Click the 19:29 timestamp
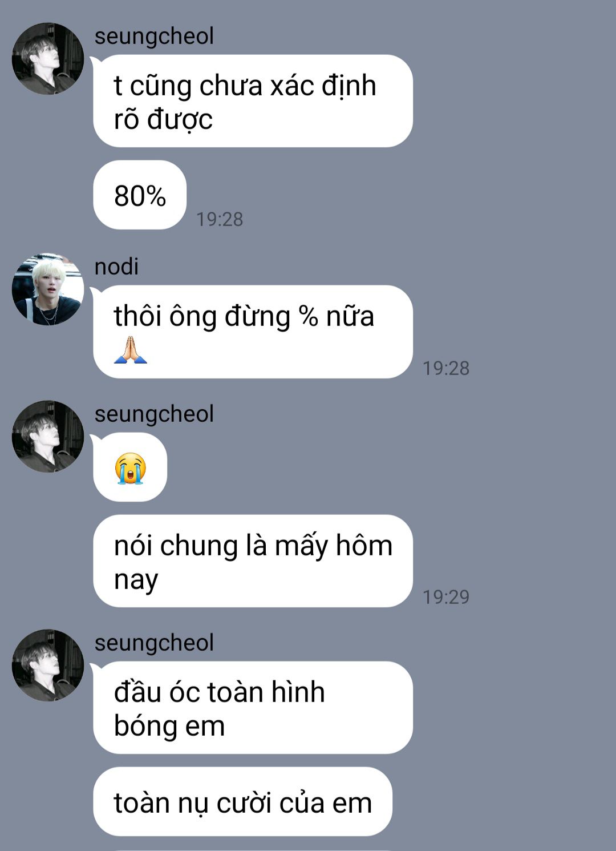The image size is (616, 851). [446, 597]
